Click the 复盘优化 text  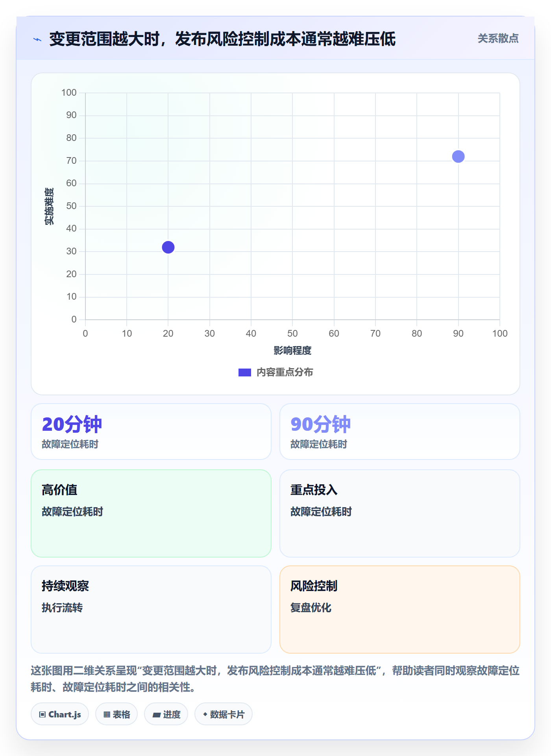pyautogui.click(x=311, y=608)
